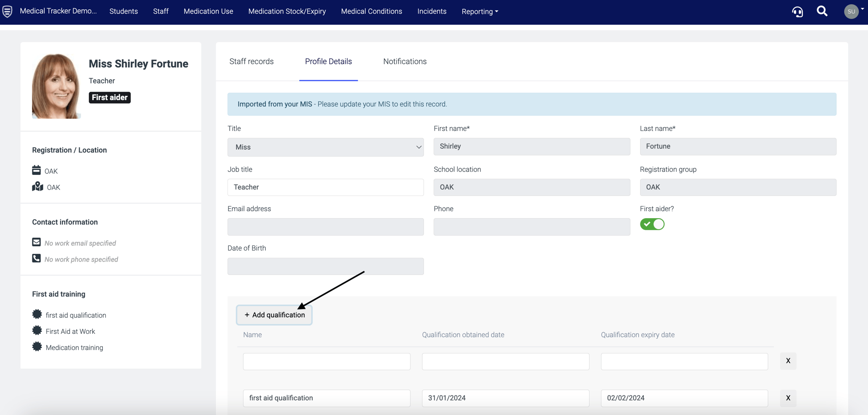The image size is (868, 415).
Task: Click the First aider badge
Action: [110, 98]
